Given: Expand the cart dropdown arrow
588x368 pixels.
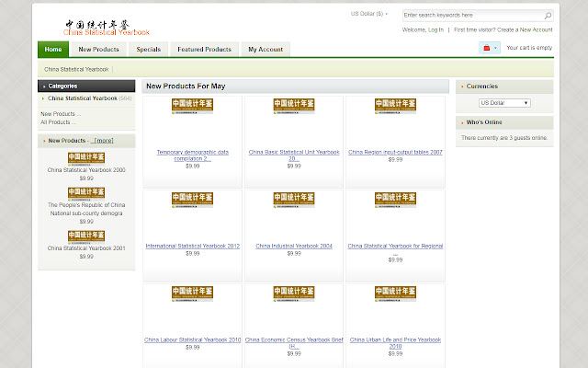Looking at the screenshot, I should click(x=495, y=48).
